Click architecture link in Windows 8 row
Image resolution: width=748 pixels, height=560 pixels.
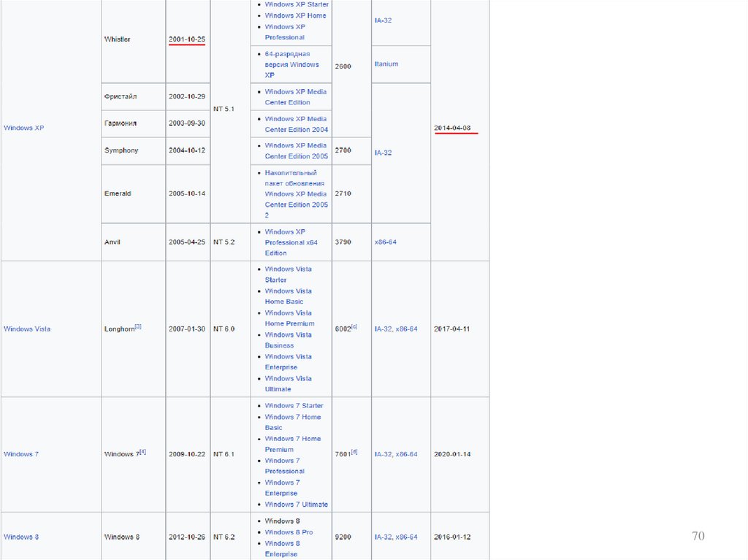(x=396, y=537)
